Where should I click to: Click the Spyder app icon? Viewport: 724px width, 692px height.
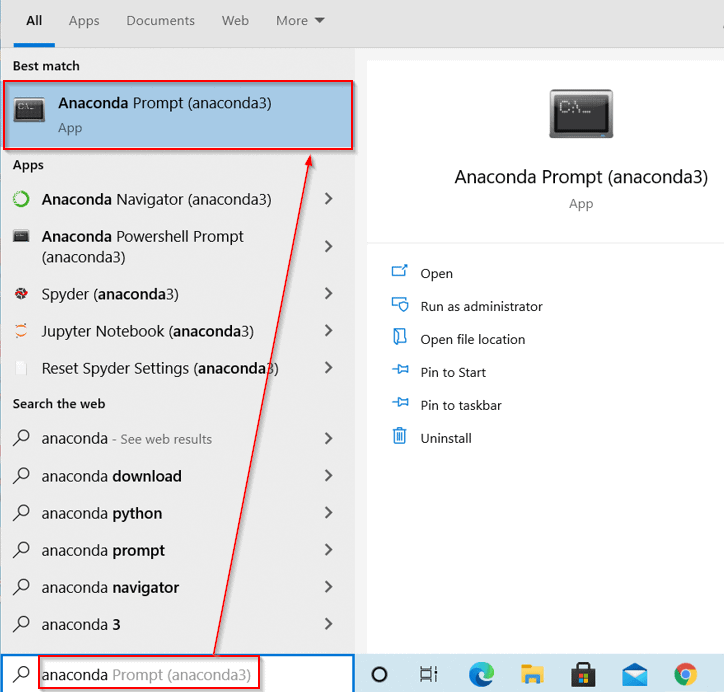[21, 294]
